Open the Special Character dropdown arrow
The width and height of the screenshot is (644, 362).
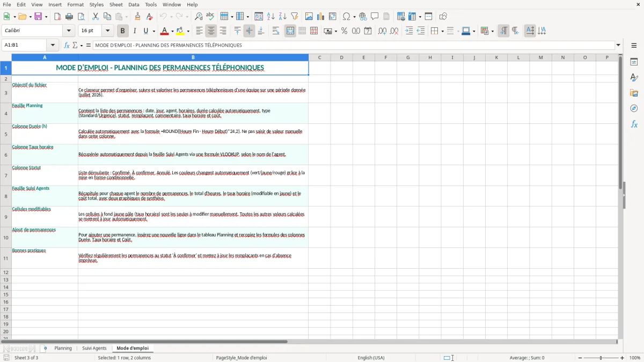355,17
